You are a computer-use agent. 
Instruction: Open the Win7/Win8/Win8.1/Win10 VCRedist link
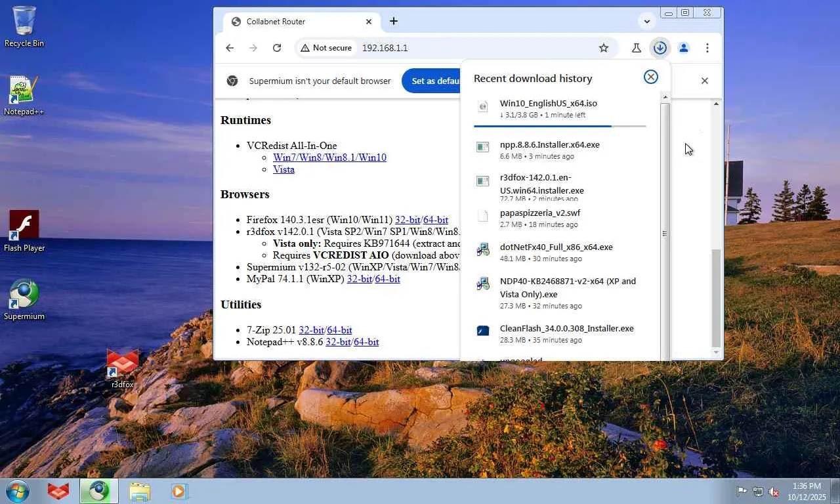pyautogui.click(x=329, y=157)
